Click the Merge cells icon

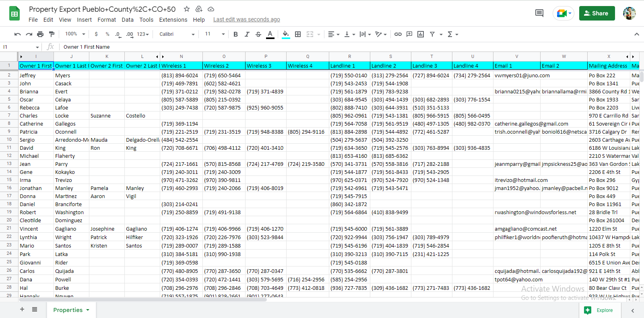tap(310, 34)
